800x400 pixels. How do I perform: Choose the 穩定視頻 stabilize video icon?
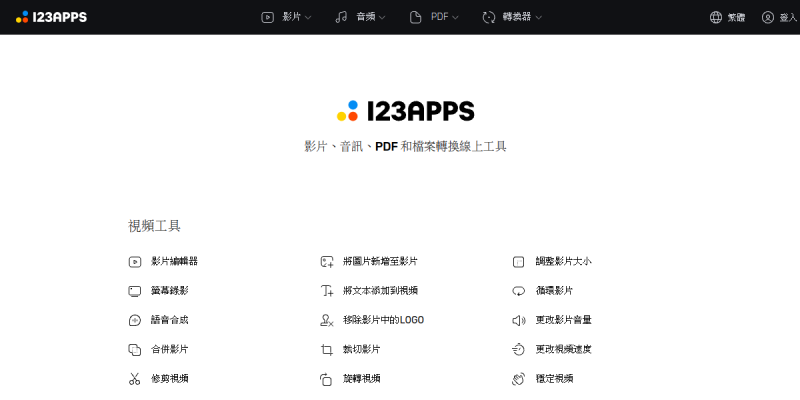coord(518,379)
